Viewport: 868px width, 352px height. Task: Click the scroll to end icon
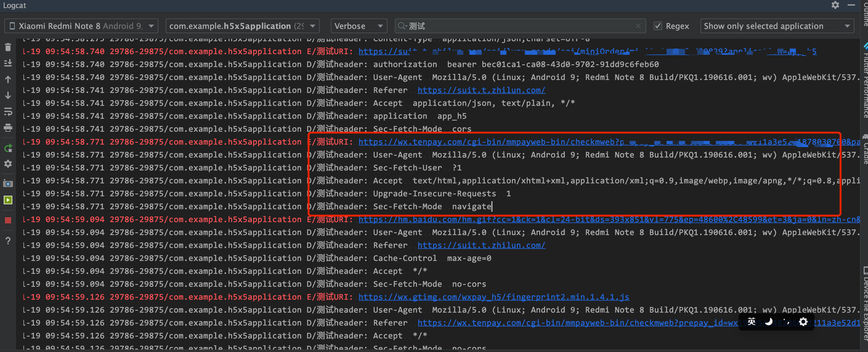8,63
